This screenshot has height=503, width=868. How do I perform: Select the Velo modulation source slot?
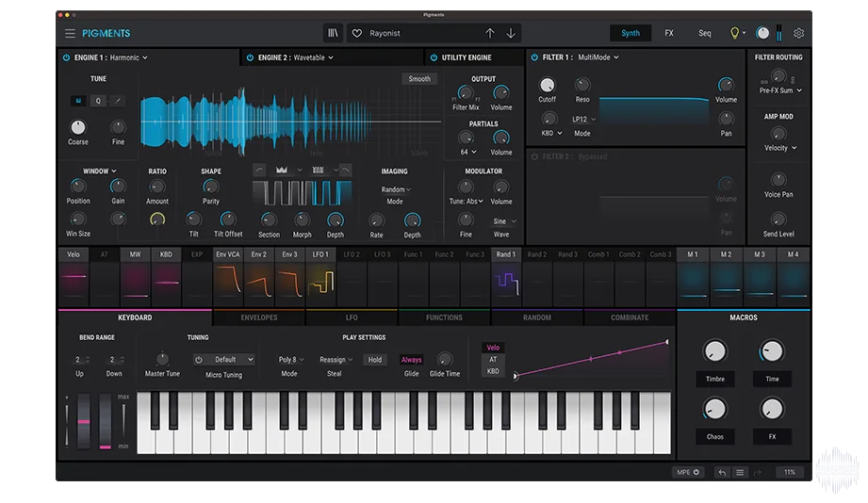point(74,277)
